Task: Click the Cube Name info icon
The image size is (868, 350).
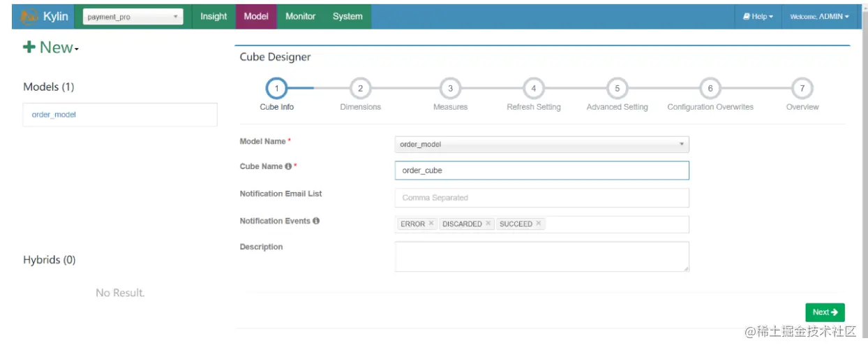Action: tap(288, 167)
